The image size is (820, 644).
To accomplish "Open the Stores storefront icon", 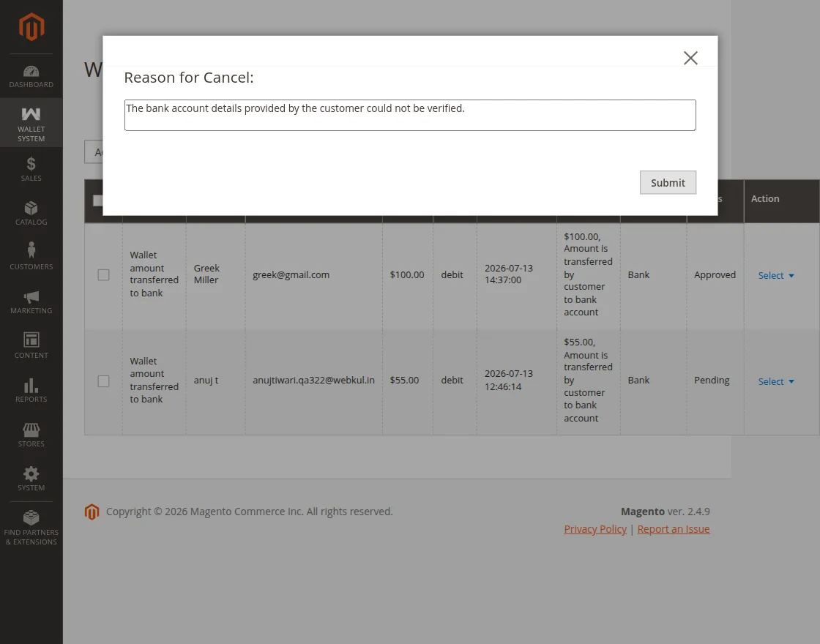I will (31, 430).
